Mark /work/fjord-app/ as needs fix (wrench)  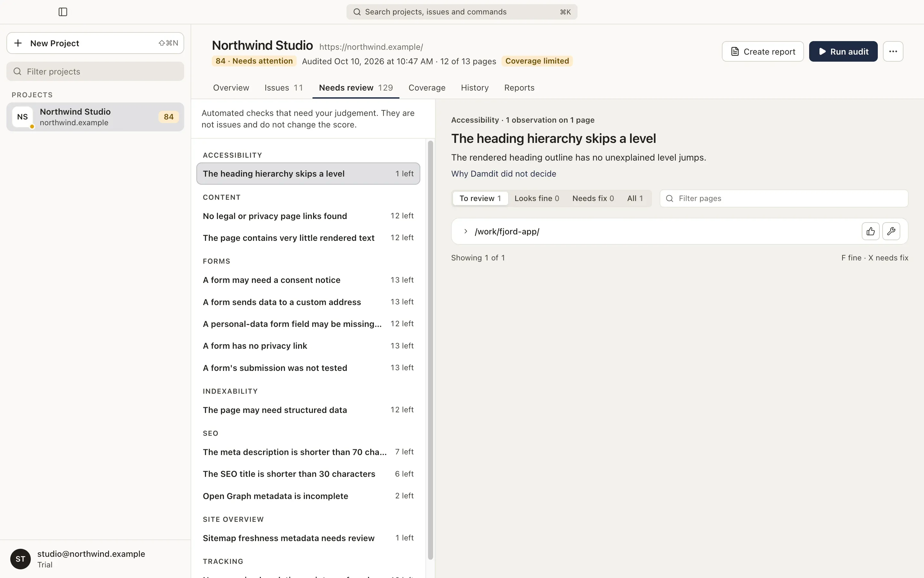891,231
